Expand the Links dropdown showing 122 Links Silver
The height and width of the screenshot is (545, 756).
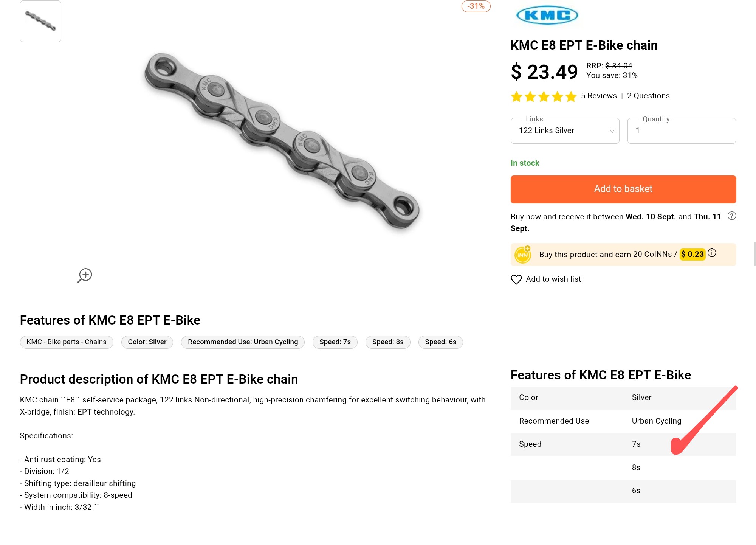point(565,131)
